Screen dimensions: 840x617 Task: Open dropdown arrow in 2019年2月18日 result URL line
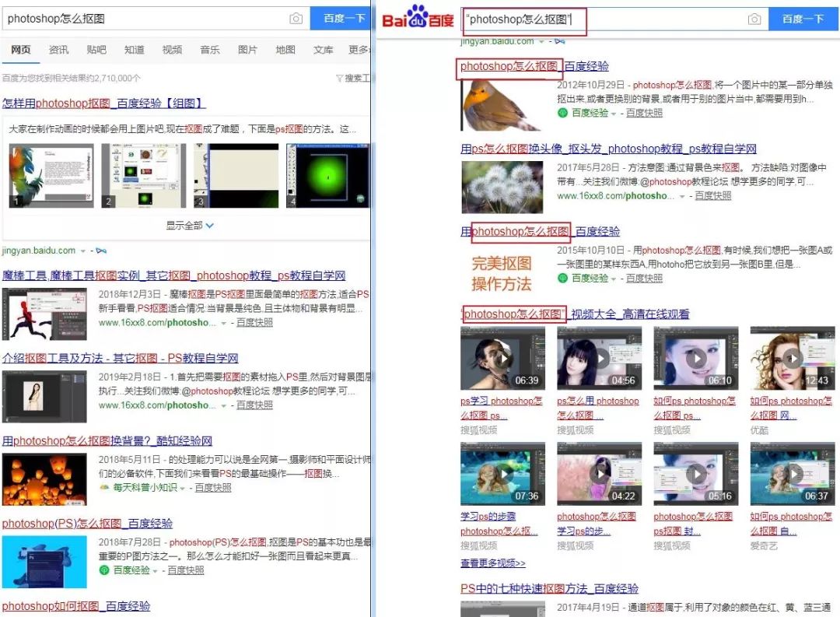(224, 405)
